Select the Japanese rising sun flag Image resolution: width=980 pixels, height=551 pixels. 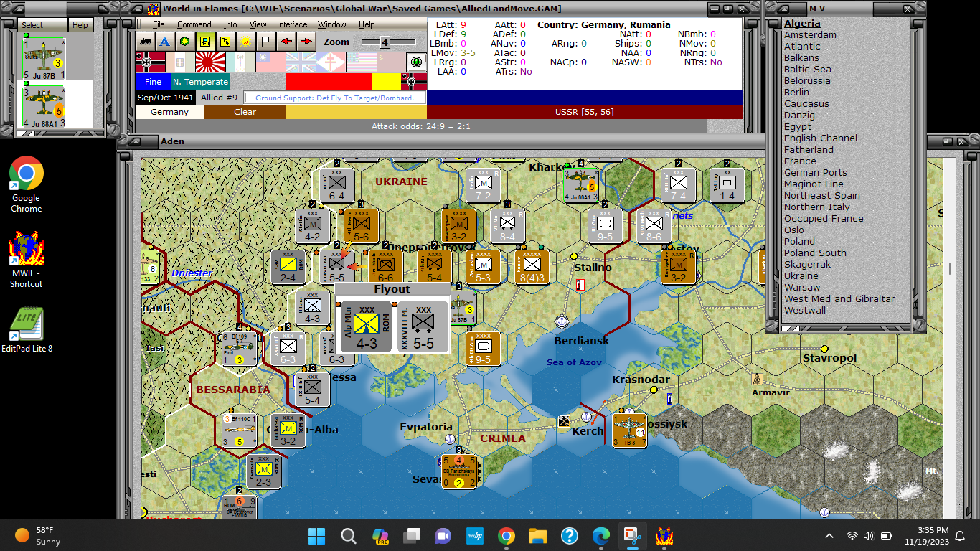tap(210, 62)
